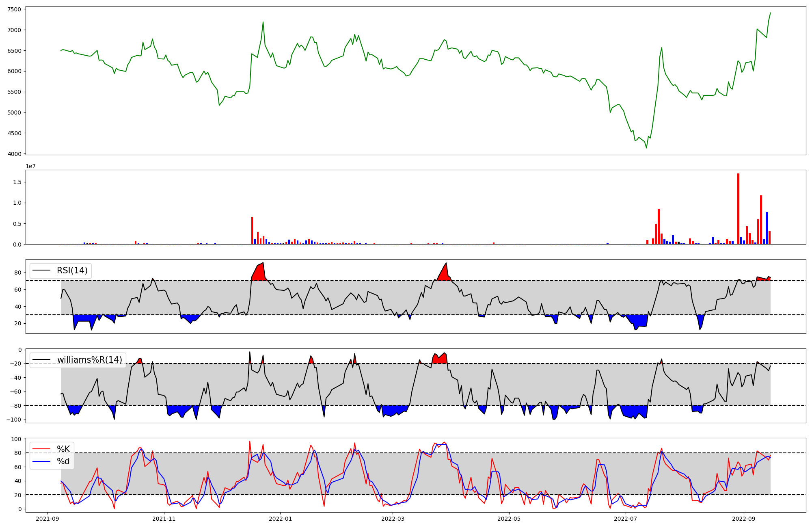The width and height of the screenshot is (812, 528).
Task: Click the 1e7 volume scale label
Action: [x=31, y=166]
